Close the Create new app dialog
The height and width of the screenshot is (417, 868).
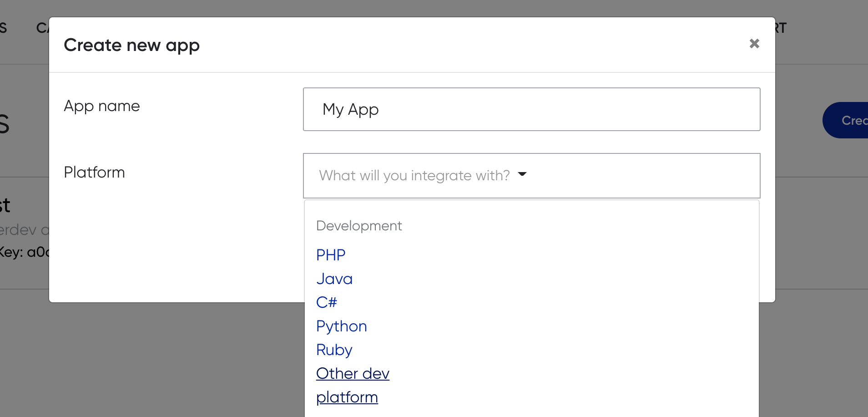coord(754,44)
